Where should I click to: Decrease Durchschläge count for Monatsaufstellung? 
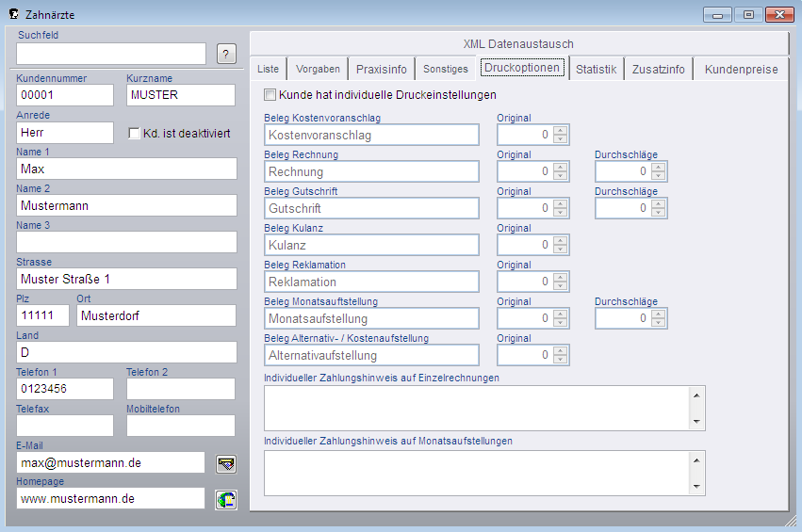pos(659,323)
